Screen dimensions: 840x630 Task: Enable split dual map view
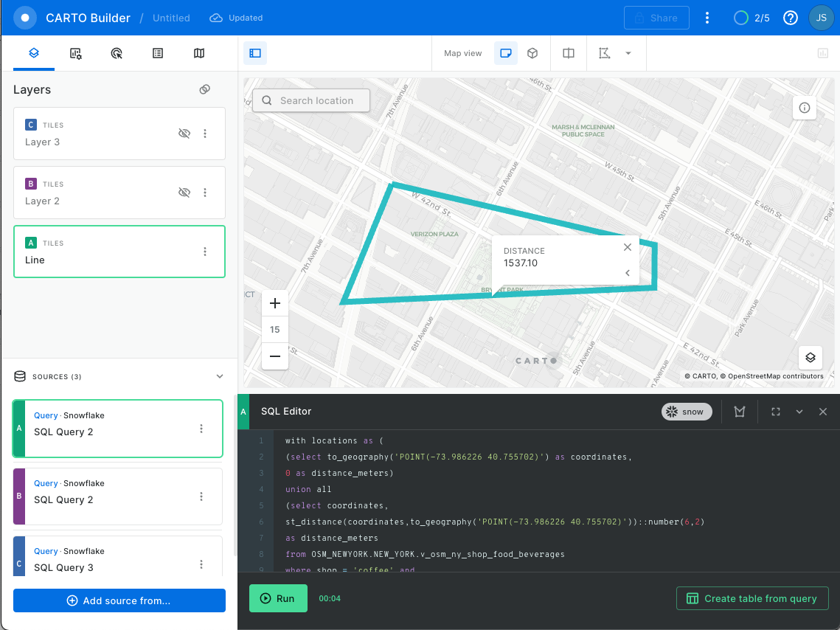(x=569, y=53)
